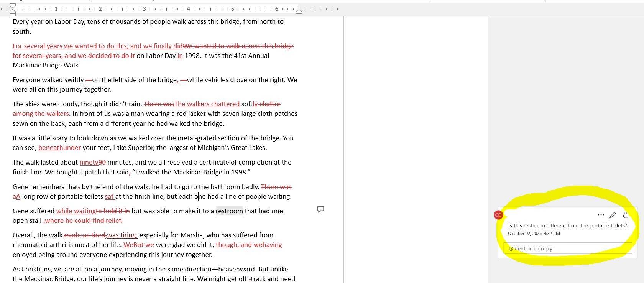Click the deleted text 'where he could find relief.'
644x283 pixels.
coord(84,221)
